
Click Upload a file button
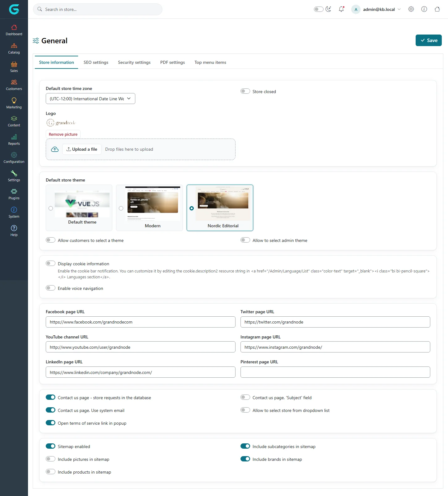[x=82, y=149]
